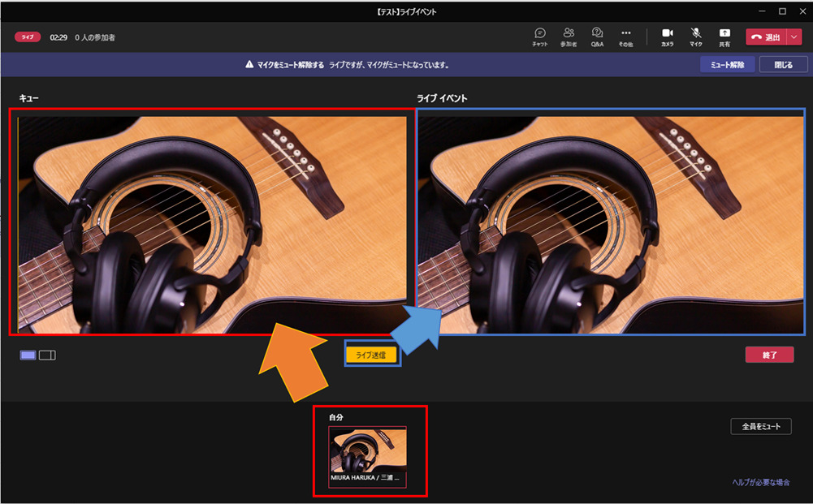Toggle the カメラ camera
The width and height of the screenshot is (813, 504).
pyautogui.click(x=667, y=37)
